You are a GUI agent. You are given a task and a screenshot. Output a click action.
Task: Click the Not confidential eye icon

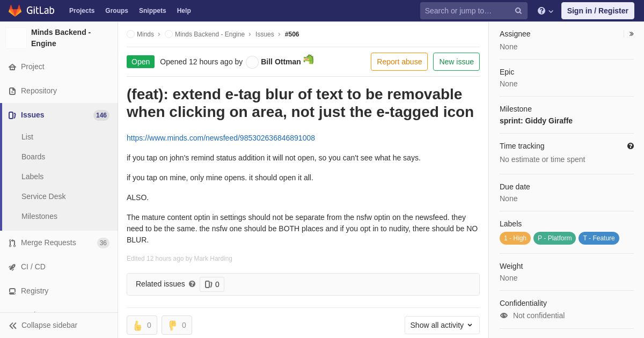point(504,315)
